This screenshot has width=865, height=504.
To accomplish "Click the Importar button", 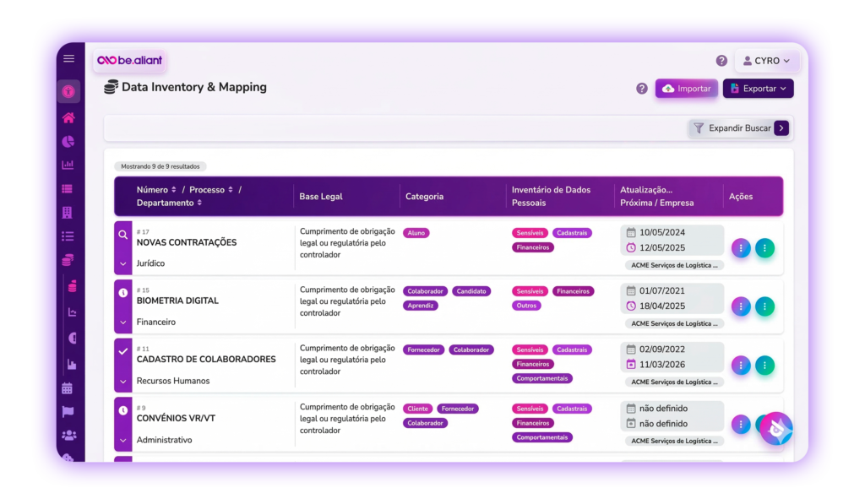I will coord(686,89).
